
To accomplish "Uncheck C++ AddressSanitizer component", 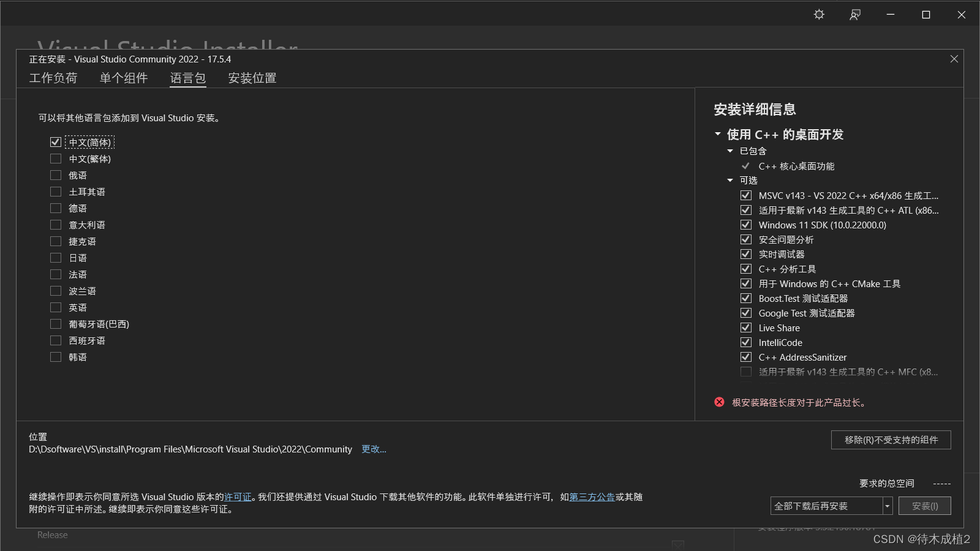I will 746,357.
